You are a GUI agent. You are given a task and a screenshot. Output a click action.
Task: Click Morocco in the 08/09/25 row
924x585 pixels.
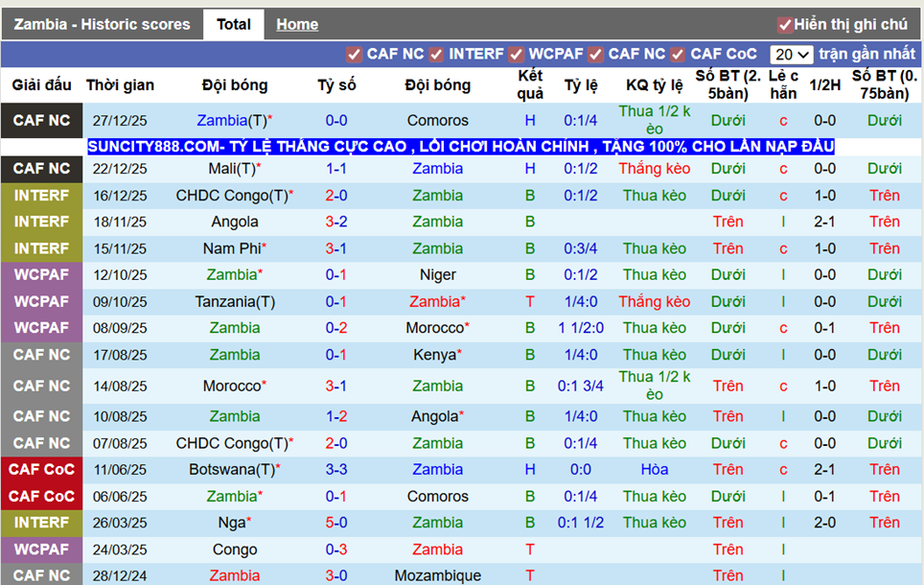point(438,328)
